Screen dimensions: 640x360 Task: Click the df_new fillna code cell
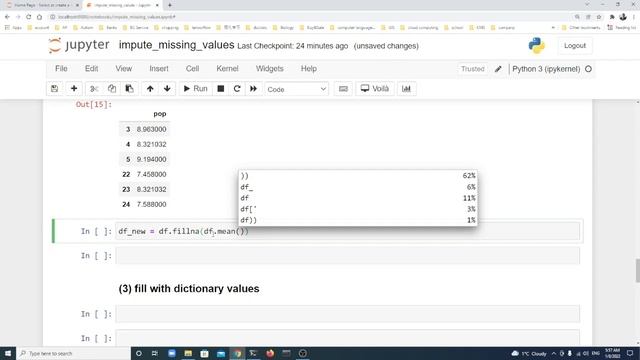(347, 231)
